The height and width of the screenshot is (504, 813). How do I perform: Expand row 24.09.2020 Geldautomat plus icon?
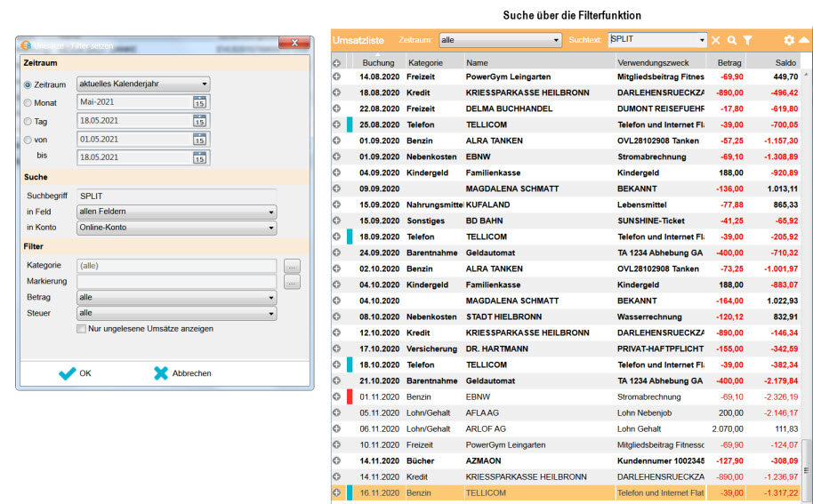336,252
